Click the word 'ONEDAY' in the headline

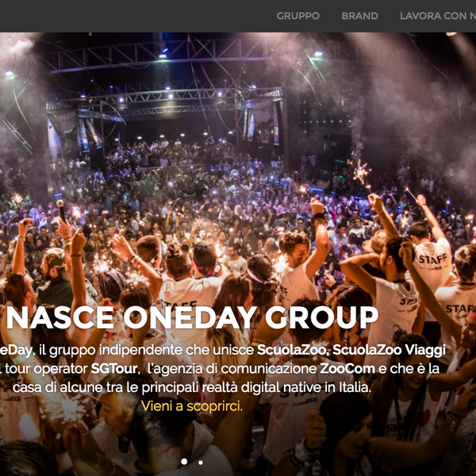190,317
